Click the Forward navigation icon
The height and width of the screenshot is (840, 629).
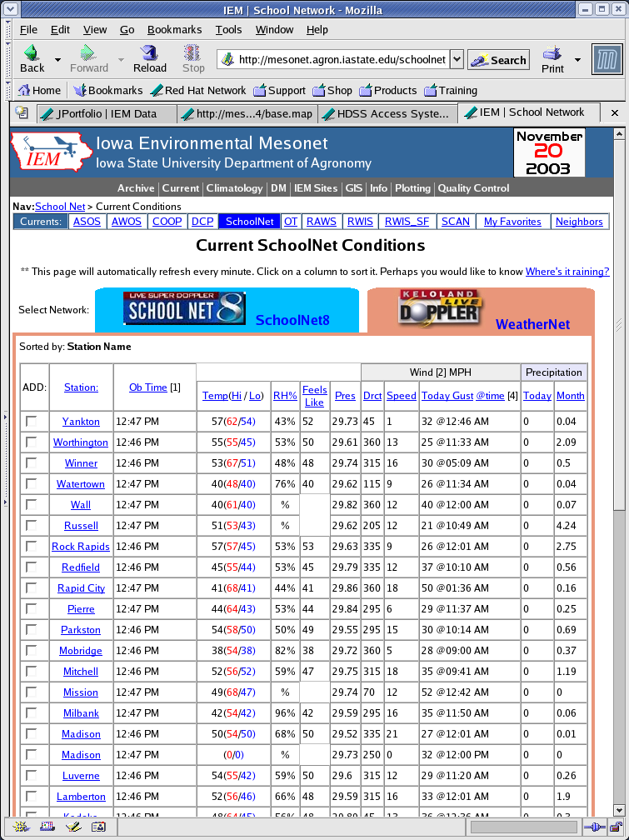click(x=87, y=52)
